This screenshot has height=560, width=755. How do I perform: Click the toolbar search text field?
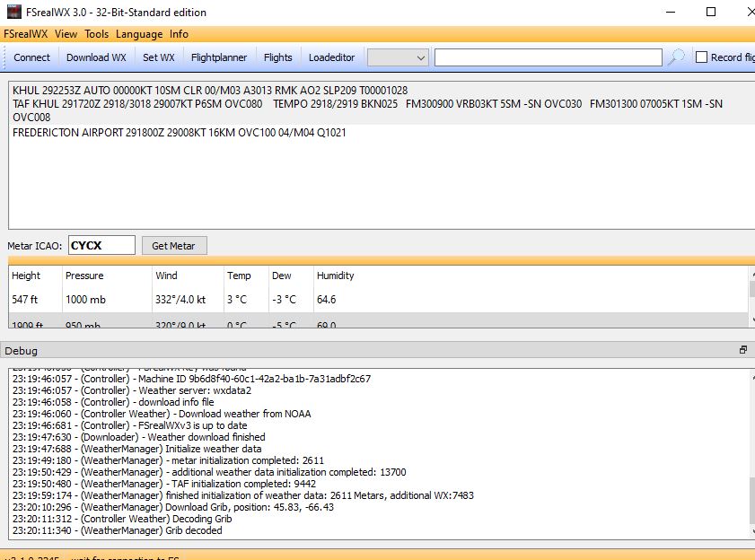click(x=549, y=57)
